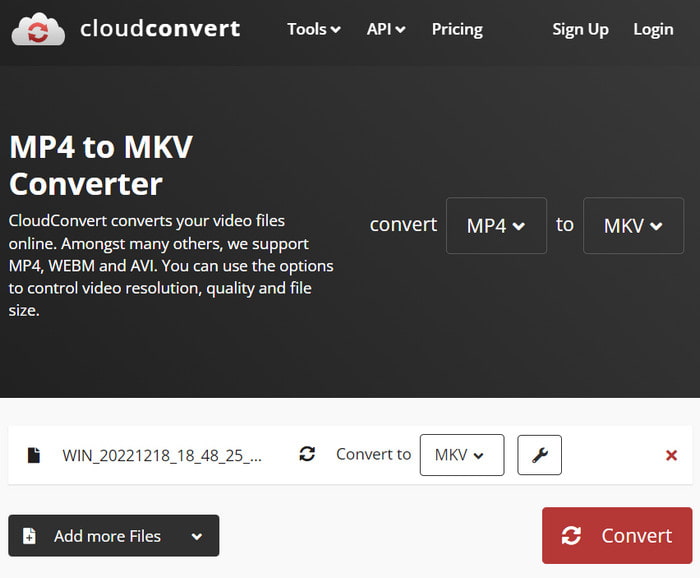Click the Login link
This screenshot has height=578, width=700.
653,29
